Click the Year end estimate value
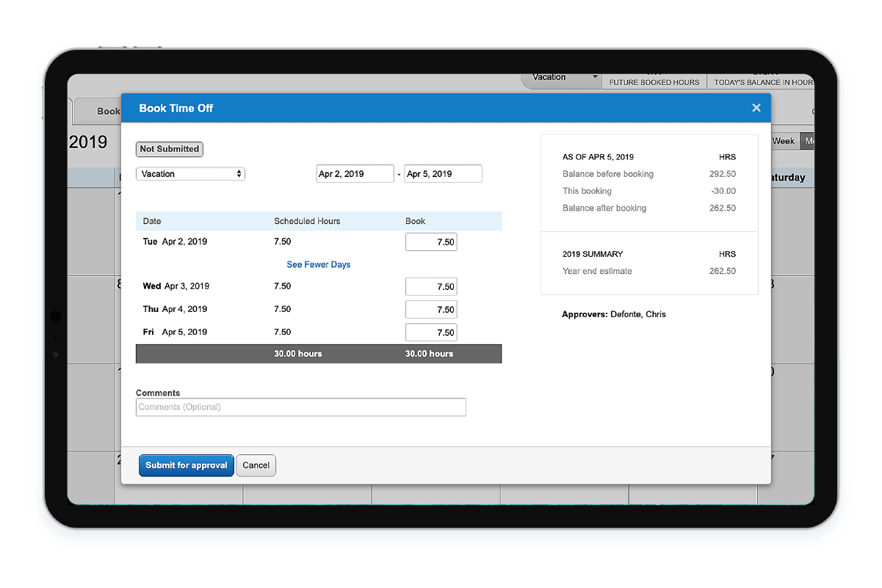The image size is (882, 588). click(x=723, y=272)
